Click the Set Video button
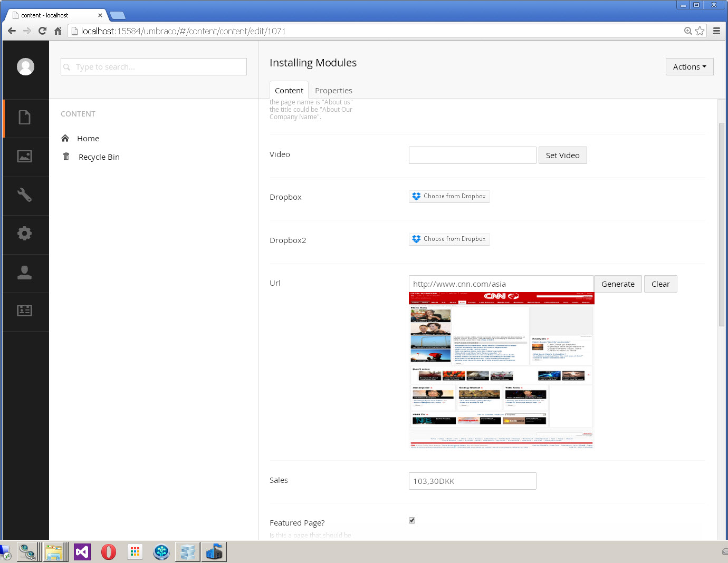This screenshot has height=563, width=728. [x=563, y=156]
